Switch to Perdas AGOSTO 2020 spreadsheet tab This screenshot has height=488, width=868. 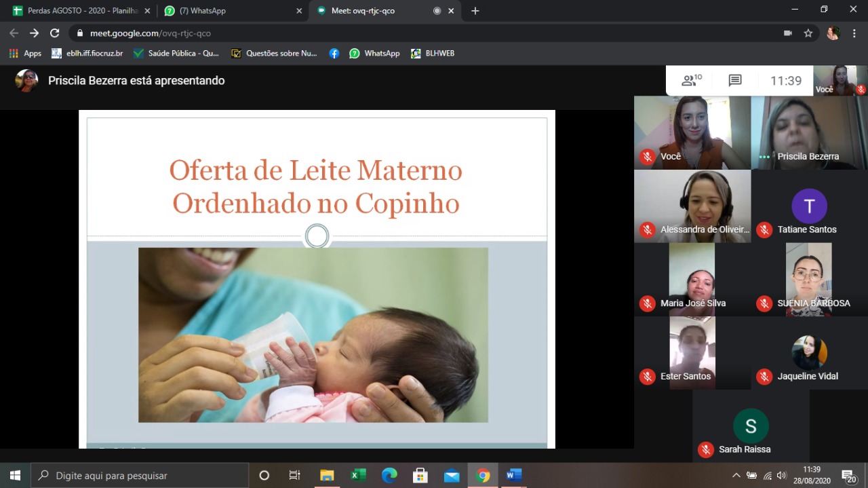79,11
